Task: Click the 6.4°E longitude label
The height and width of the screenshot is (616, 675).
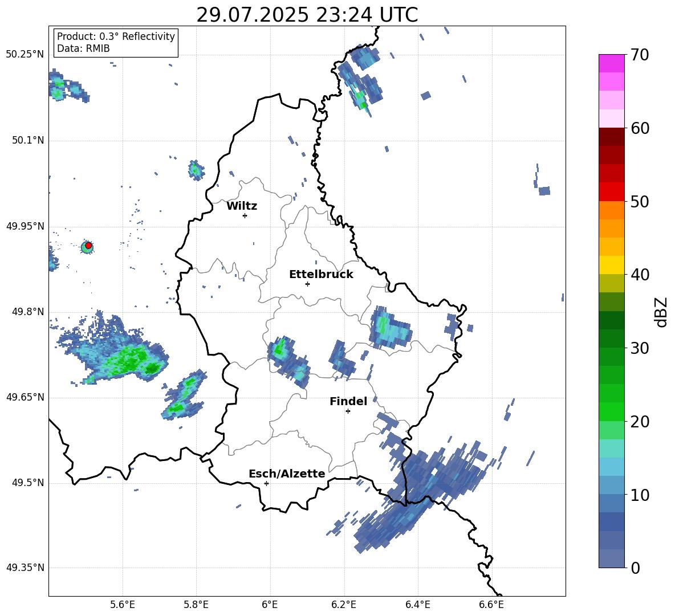Action: coord(417,605)
